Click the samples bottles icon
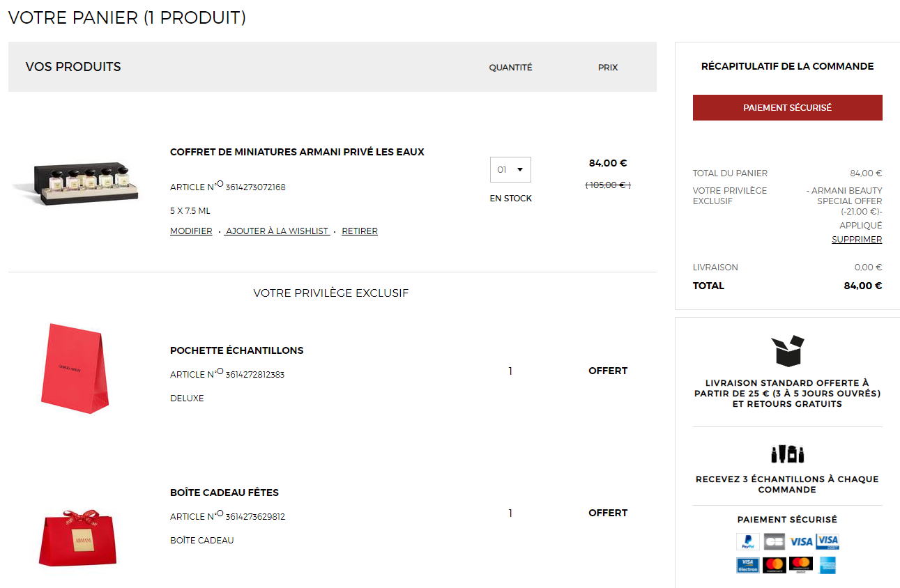Image resolution: width=900 pixels, height=588 pixels. [787, 454]
